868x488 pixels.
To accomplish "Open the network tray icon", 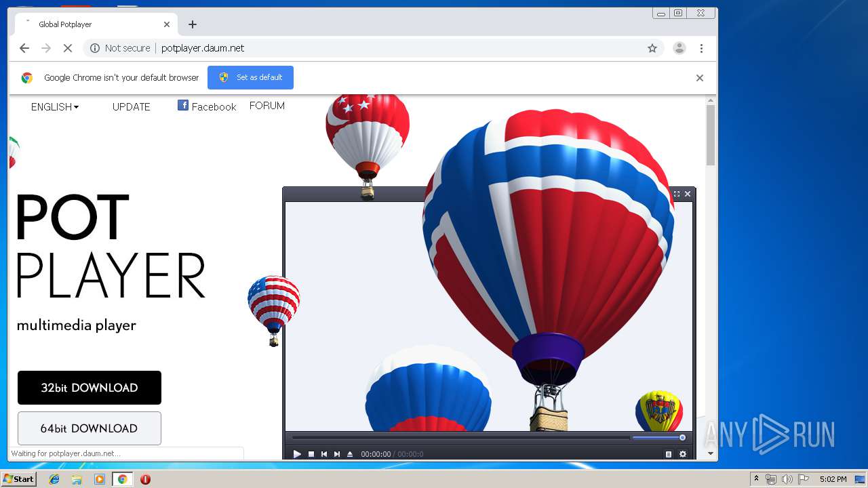I will pos(771,479).
